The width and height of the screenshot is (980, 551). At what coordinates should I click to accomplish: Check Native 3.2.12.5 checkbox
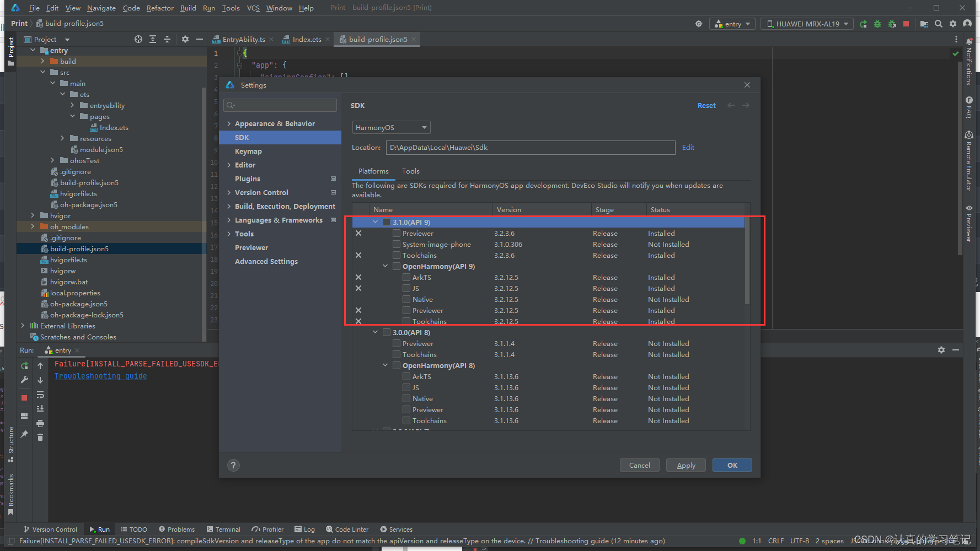coord(406,299)
